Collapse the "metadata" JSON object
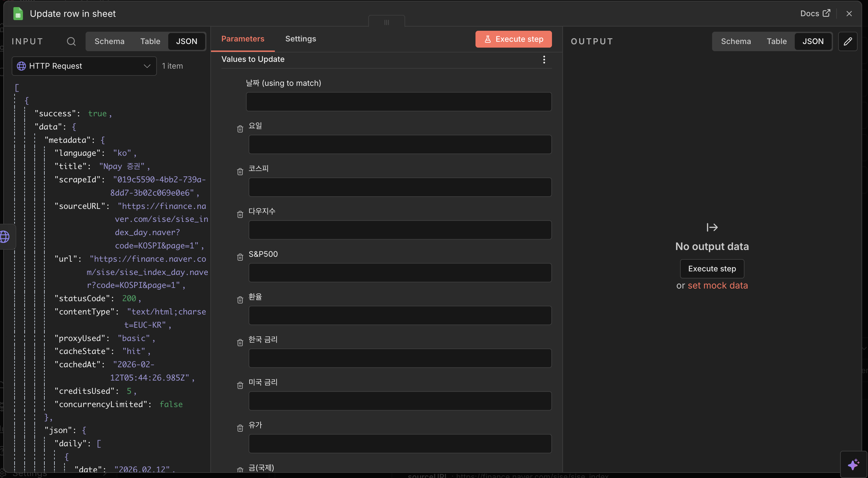This screenshot has width=868, height=478. tap(102, 140)
